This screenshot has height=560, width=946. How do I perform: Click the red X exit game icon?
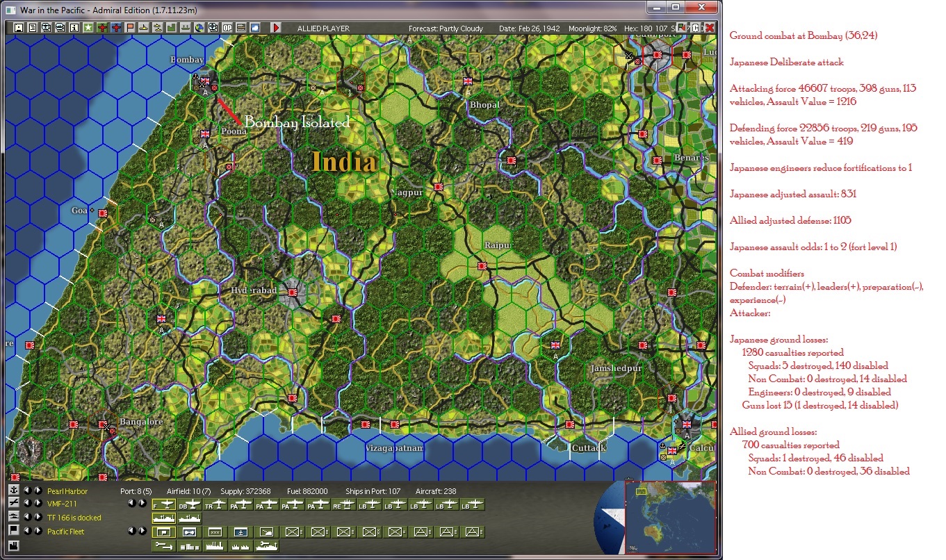[x=710, y=28]
